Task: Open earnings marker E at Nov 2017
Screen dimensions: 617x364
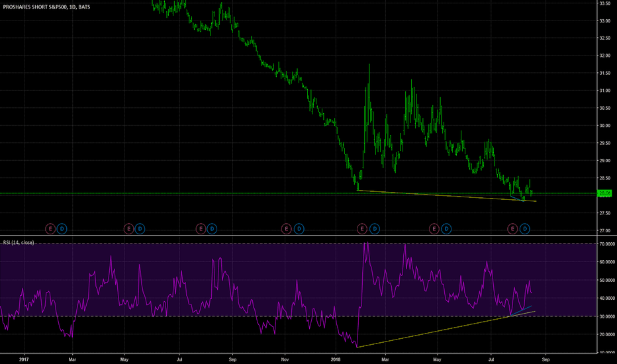Action: coord(287,228)
